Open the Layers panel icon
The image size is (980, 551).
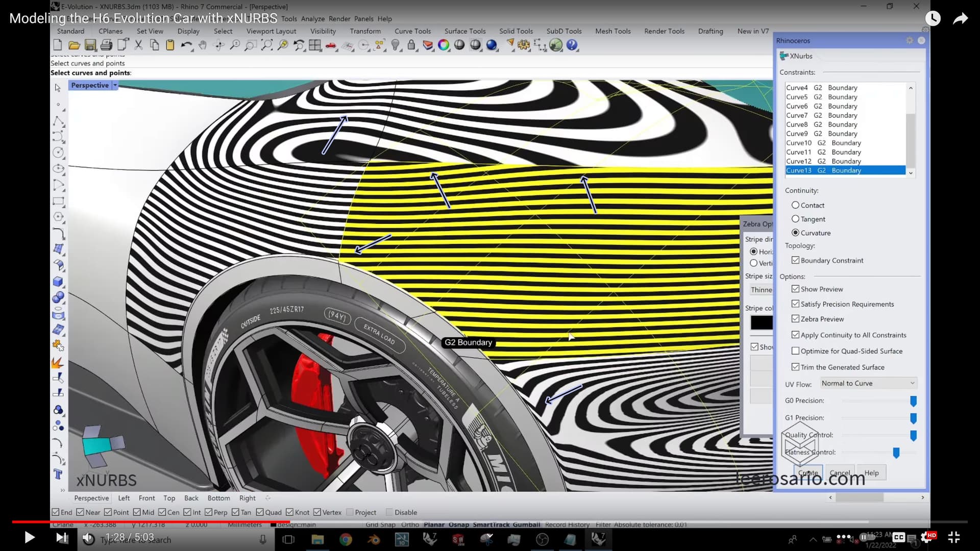(x=428, y=45)
